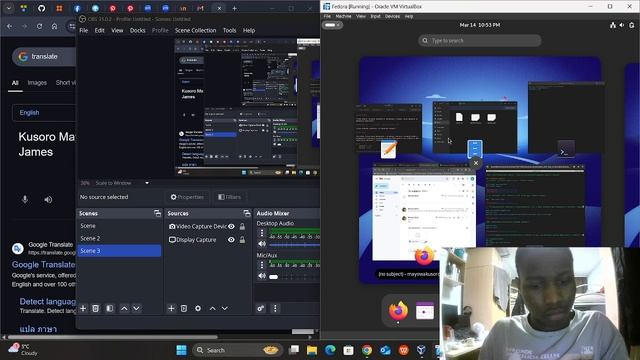Open scene filters icon in Scenes toolbar

pos(110,309)
